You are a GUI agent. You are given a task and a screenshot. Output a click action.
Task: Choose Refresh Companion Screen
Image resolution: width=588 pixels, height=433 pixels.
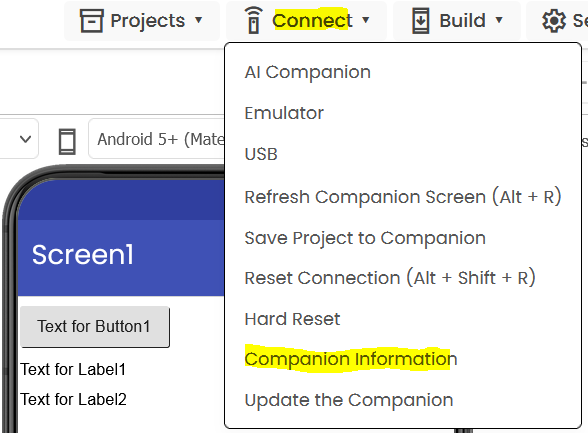coord(403,196)
